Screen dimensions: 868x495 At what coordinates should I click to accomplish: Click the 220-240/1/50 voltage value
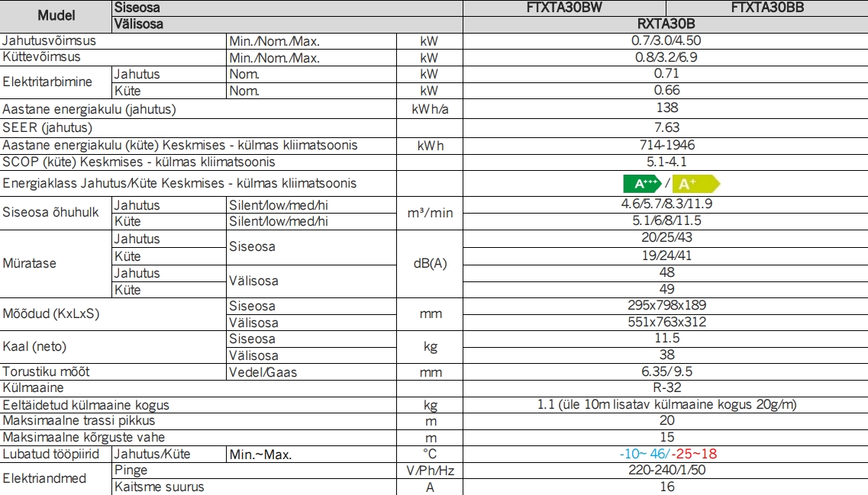(x=667, y=470)
